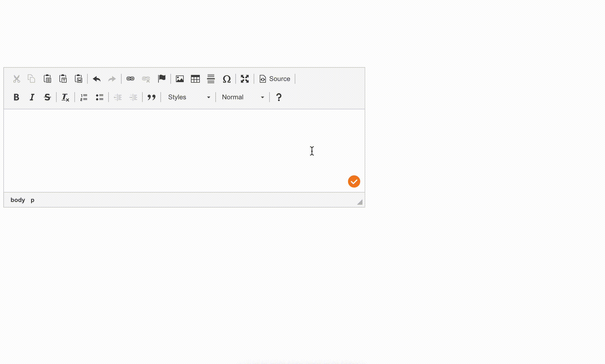The image size is (605, 364).
Task: Toggle Strikethrough formatting
Action: pyautogui.click(x=47, y=97)
